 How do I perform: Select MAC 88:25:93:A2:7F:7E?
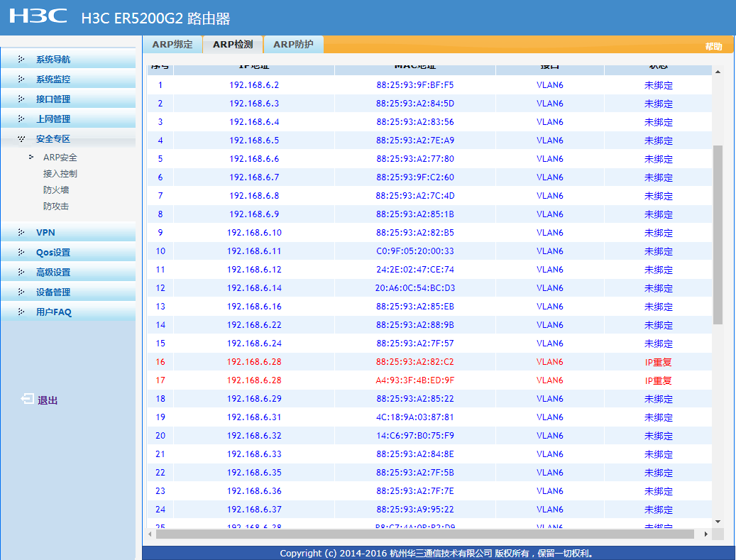point(415,491)
